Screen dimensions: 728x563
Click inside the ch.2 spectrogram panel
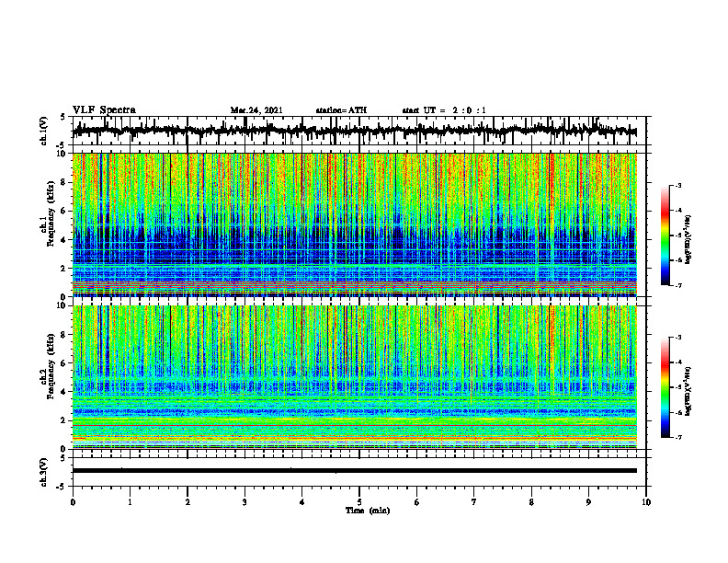(354, 377)
